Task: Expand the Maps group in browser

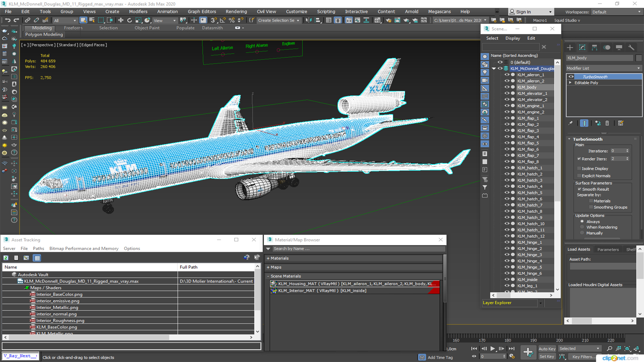Action: (x=268, y=267)
